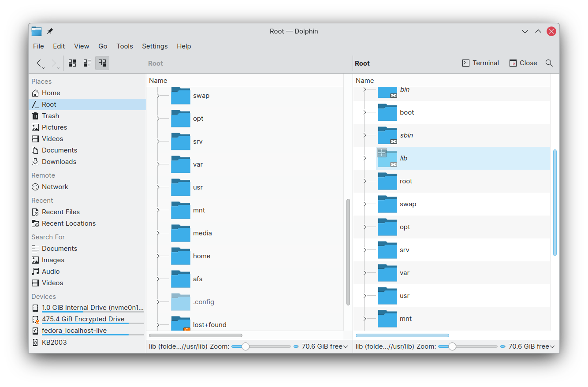Click the right pane vertical scrollbar
Viewport: 588px width, 387px height.
555,203
